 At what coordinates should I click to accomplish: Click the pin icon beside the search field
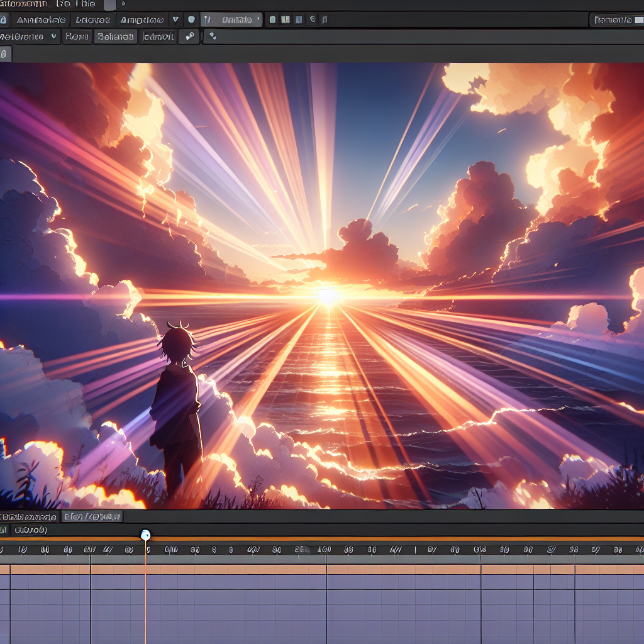[189, 36]
